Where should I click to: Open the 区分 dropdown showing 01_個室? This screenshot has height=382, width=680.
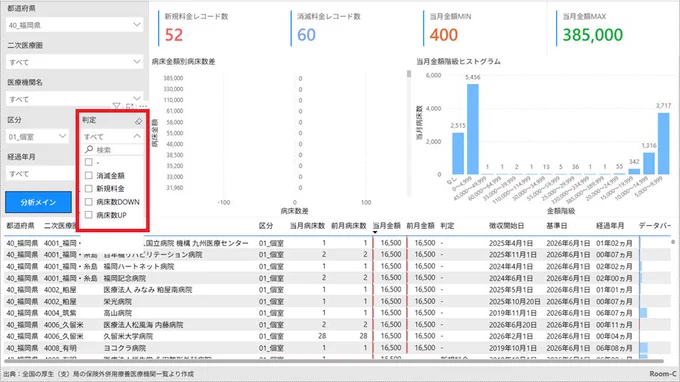(37, 137)
